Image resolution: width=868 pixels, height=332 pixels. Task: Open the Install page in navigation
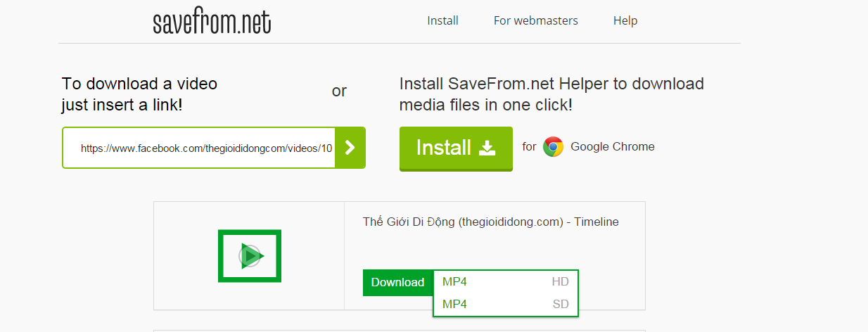tap(442, 21)
